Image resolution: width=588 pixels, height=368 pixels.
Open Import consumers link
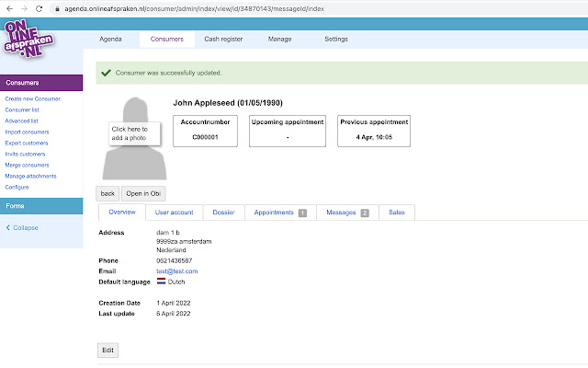(x=27, y=132)
